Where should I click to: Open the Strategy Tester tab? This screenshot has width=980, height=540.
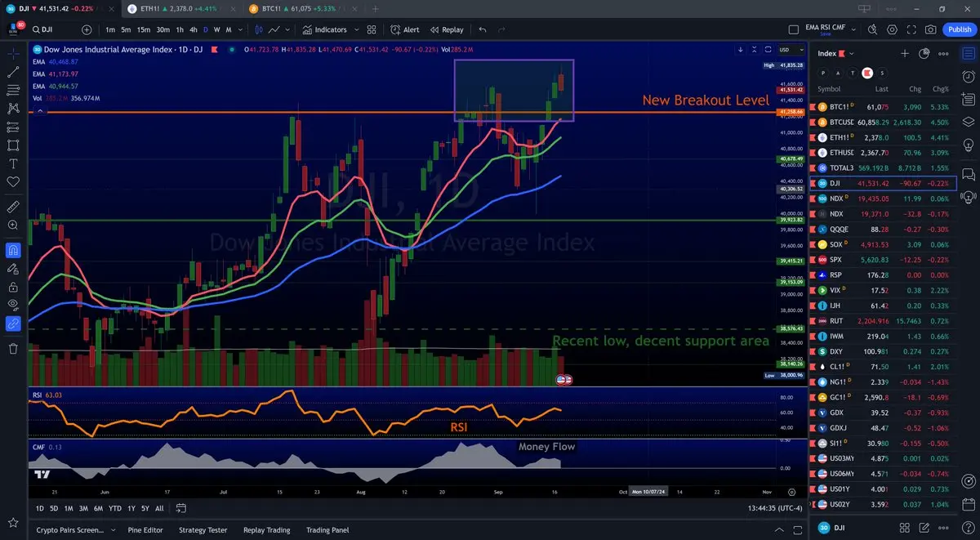point(203,530)
